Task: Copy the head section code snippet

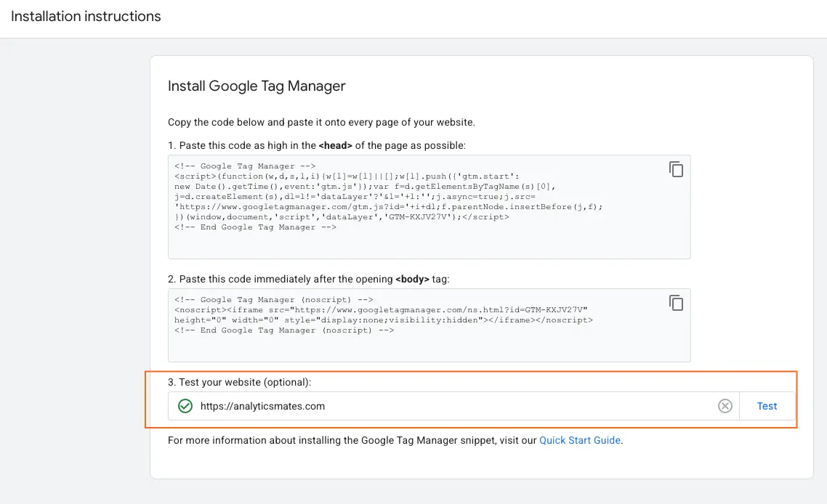Action: [x=676, y=169]
